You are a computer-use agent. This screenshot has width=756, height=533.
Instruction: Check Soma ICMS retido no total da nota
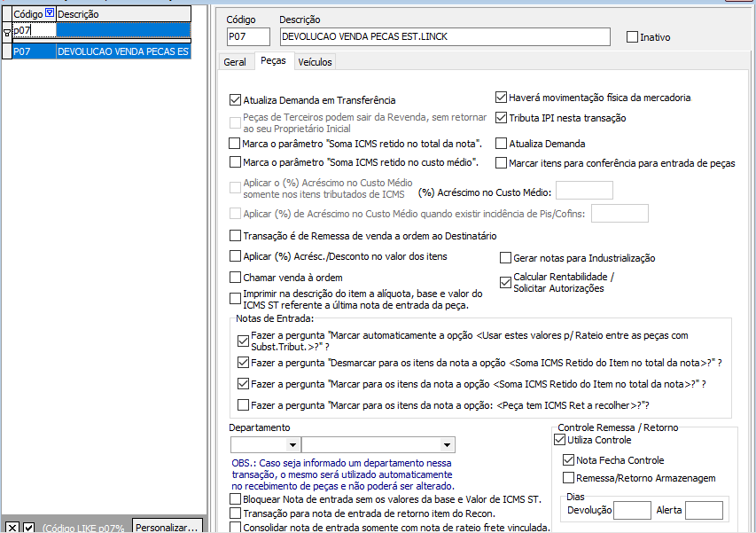[x=234, y=144]
